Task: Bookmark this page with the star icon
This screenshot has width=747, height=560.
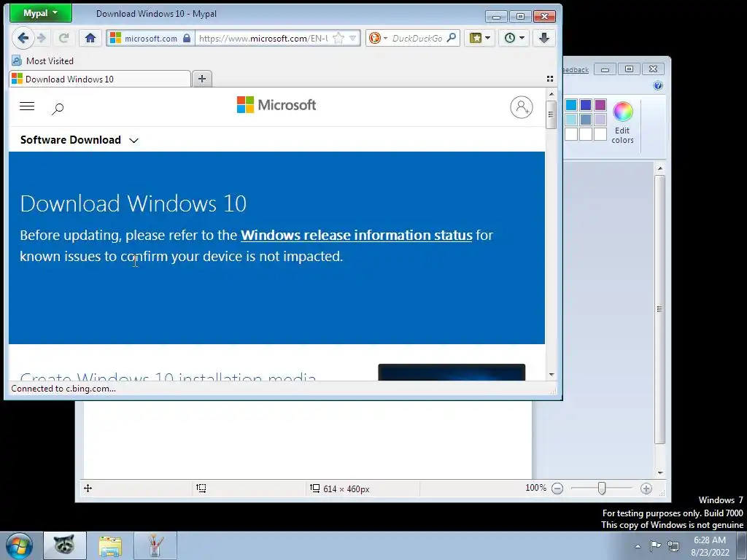Action: pyautogui.click(x=338, y=38)
